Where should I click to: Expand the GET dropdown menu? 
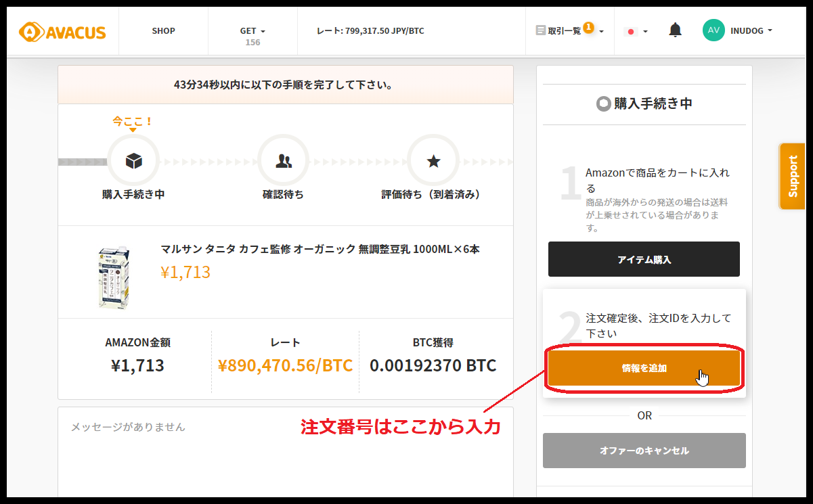[x=252, y=30]
